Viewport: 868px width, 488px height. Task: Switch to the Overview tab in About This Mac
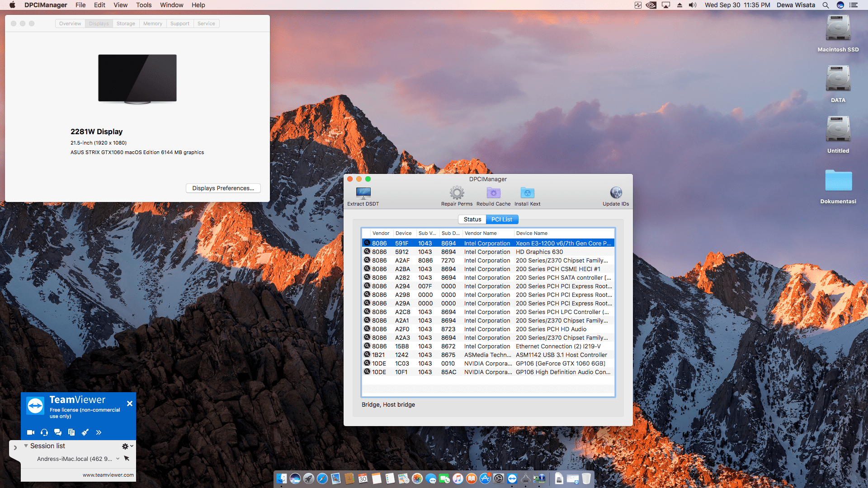coord(70,23)
